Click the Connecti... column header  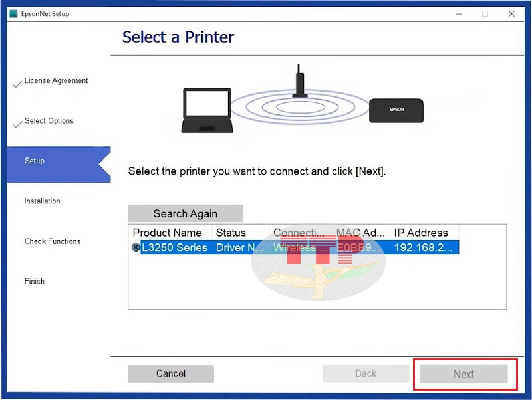(299, 233)
